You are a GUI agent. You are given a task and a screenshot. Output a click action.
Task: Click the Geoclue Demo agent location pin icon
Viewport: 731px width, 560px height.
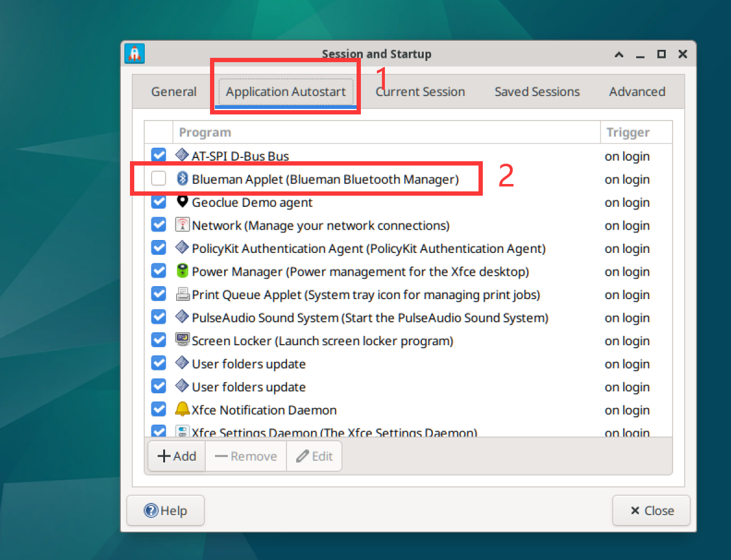pyautogui.click(x=182, y=201)
